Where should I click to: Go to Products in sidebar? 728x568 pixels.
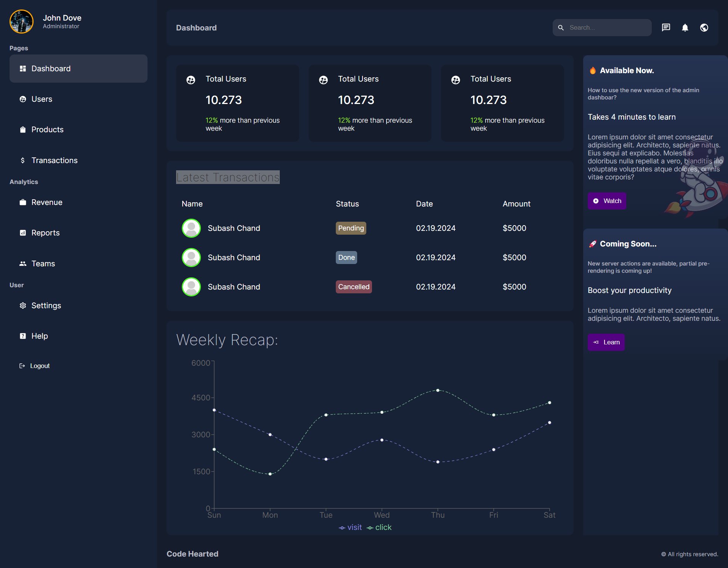[x=47, y=130]
